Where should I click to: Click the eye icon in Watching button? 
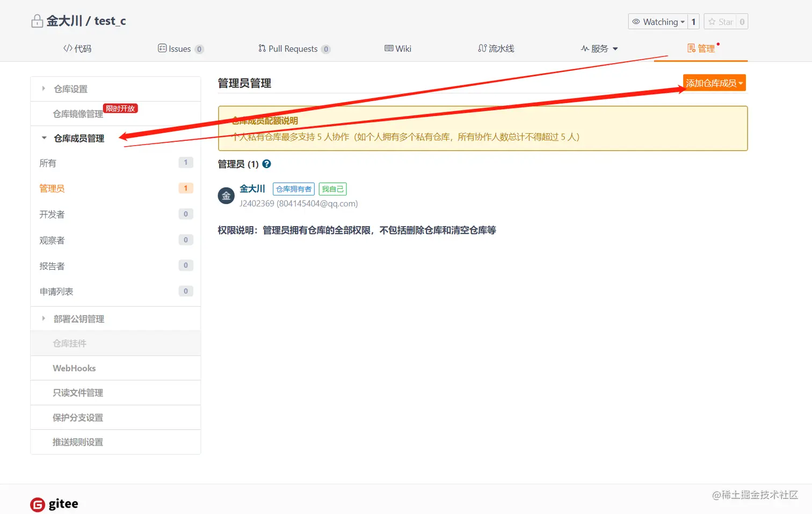click(636, 21)
